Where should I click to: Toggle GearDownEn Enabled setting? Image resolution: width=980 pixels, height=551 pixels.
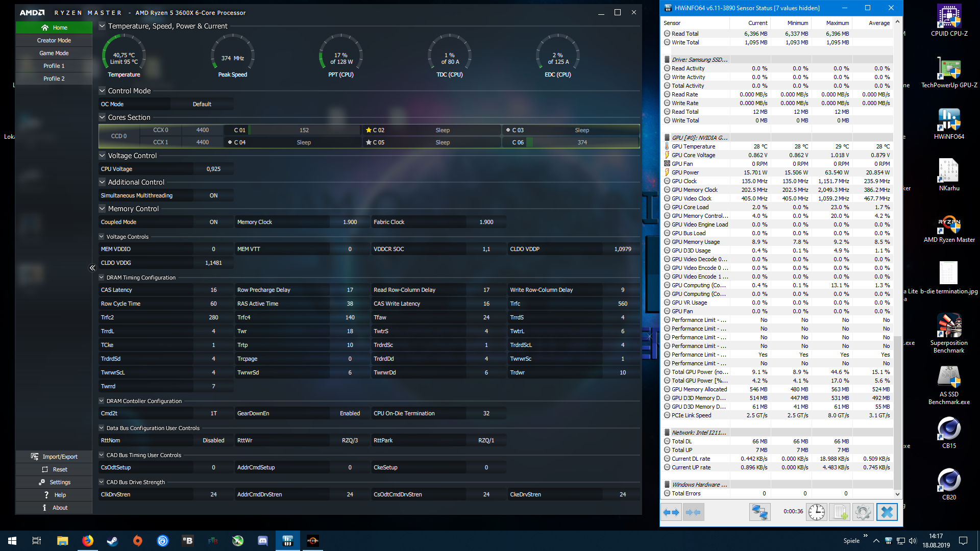click(x=350, y=413)
